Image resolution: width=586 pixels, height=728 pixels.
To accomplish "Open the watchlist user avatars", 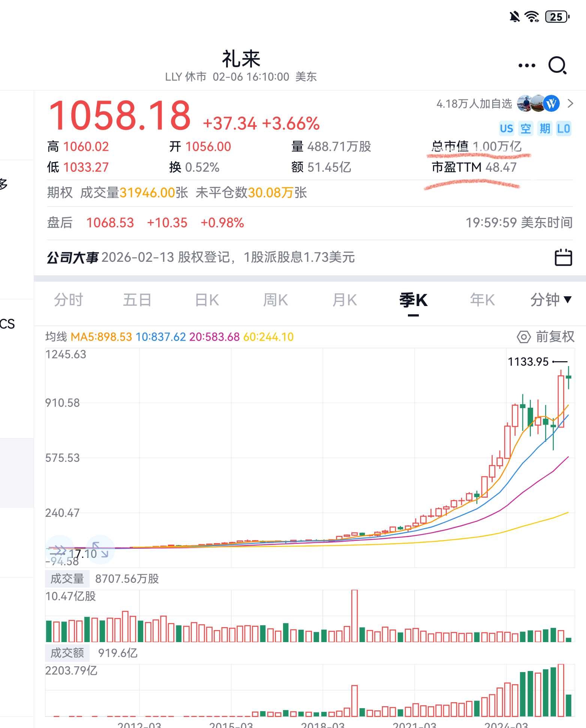I will tap(538, 103).
